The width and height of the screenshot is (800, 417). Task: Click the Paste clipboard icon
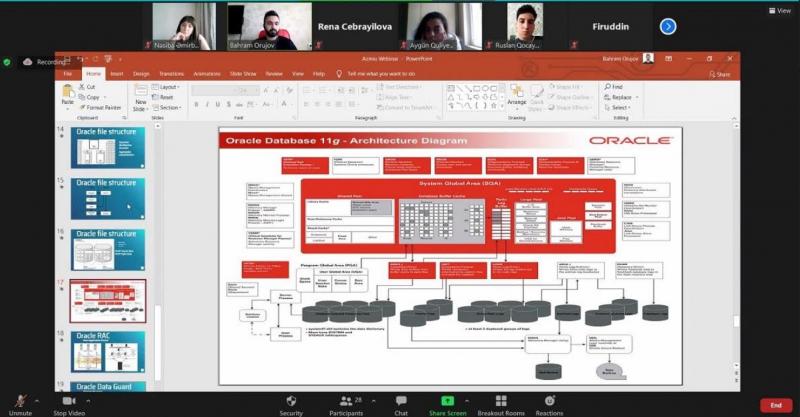[67, 92]
